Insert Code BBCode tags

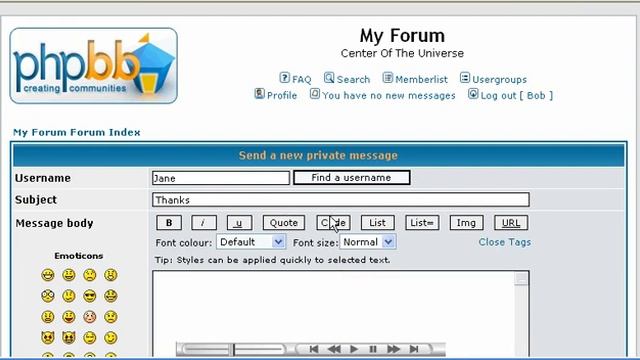(x=333, y=223)
